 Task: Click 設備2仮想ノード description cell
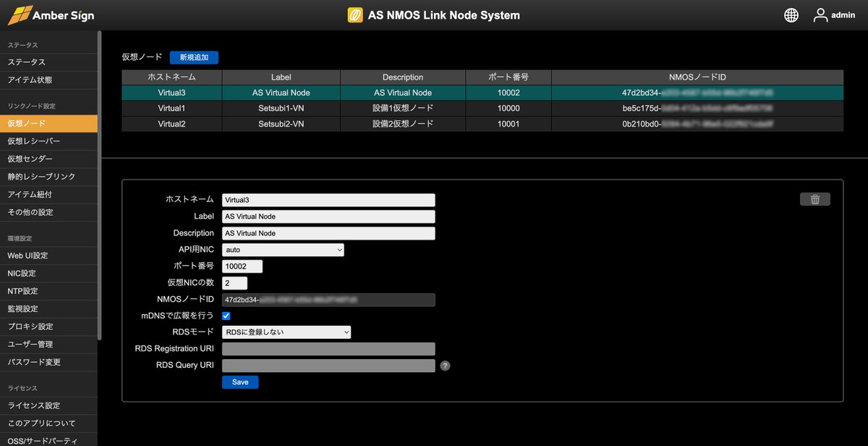tap(403, 124)
